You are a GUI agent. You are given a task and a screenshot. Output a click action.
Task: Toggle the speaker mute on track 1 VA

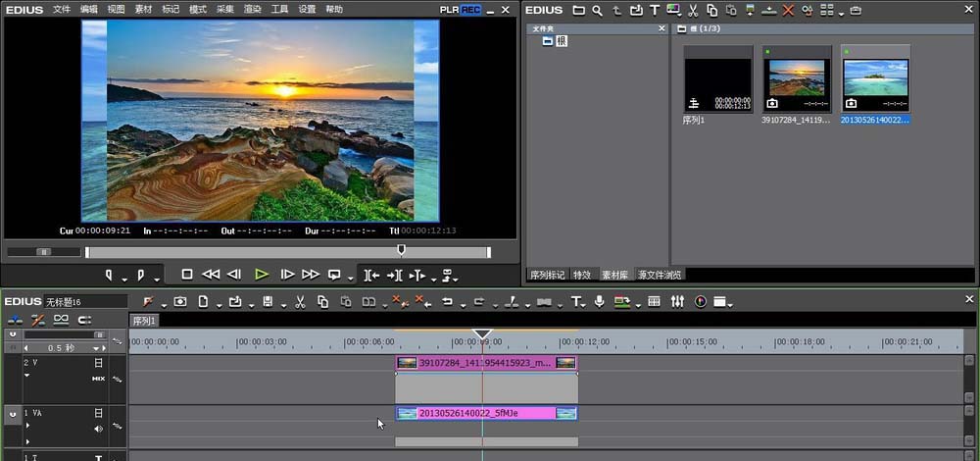(98, 429)
